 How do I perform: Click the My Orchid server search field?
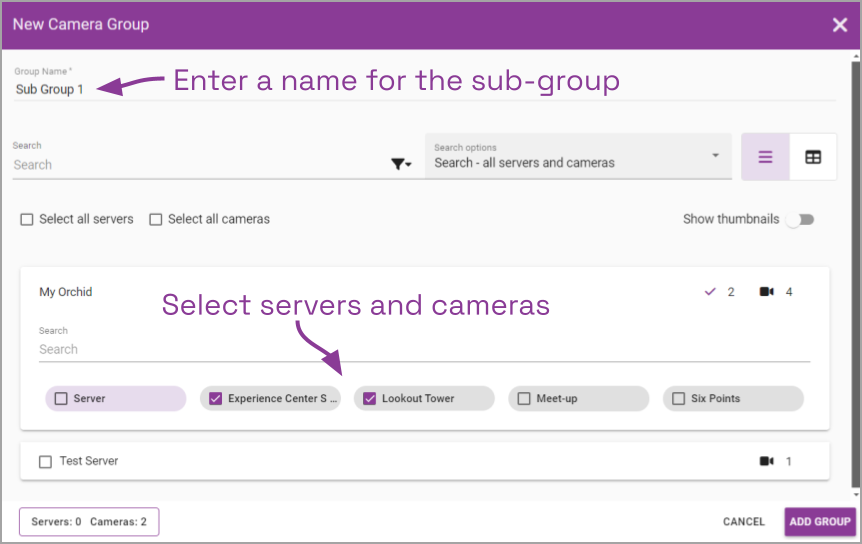pyautogui.click(x=424, y=349)
